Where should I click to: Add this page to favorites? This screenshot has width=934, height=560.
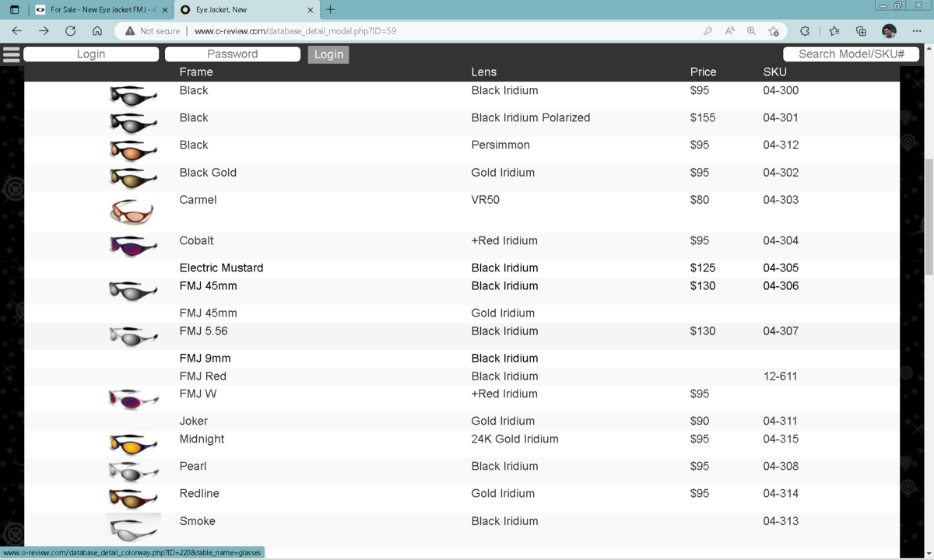(x=774, y=31)
